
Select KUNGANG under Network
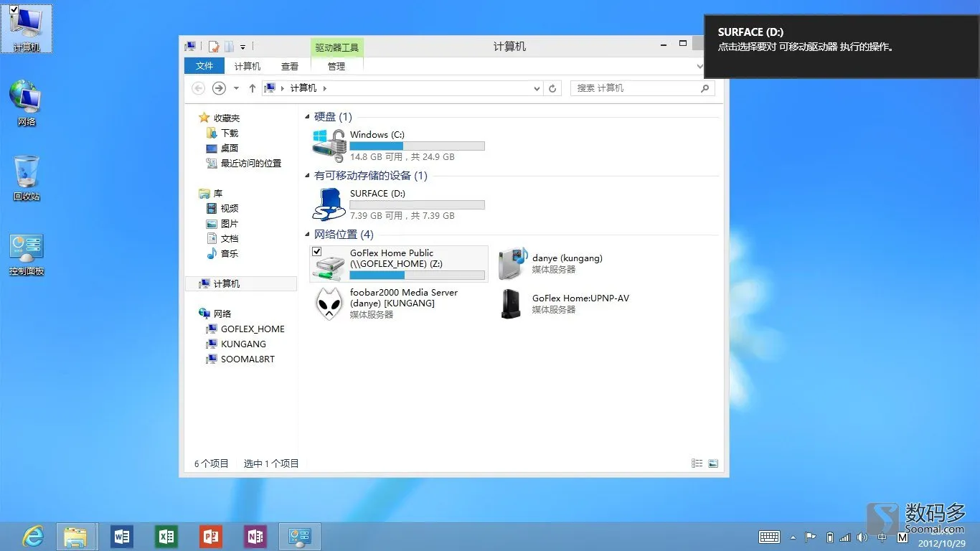click(243, 344)
